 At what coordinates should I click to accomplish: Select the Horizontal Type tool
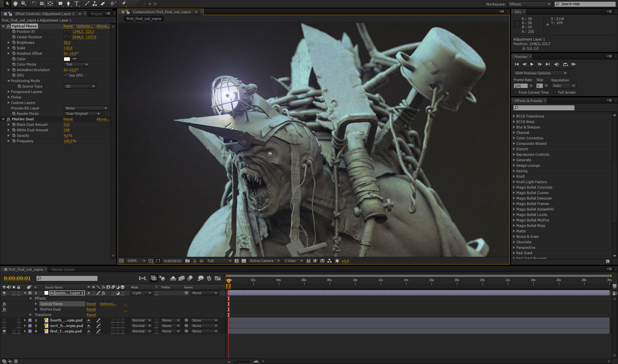pos(77,4)
